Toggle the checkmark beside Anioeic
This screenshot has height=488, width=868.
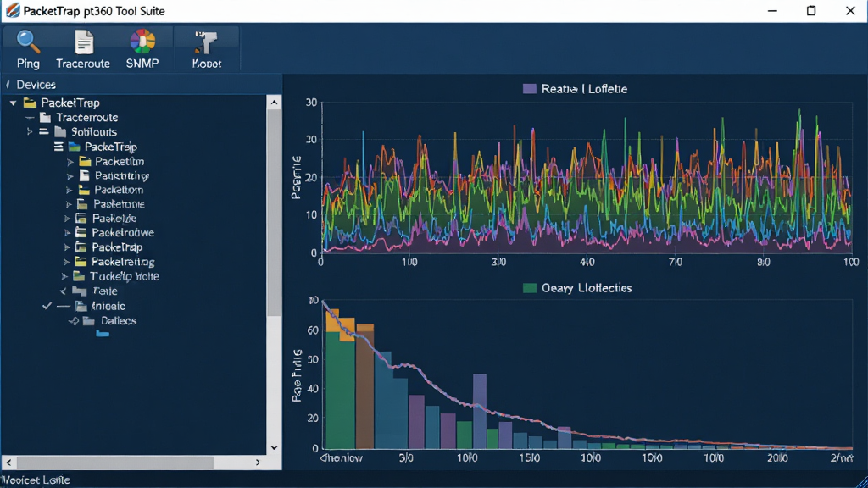tap(47, 305)
